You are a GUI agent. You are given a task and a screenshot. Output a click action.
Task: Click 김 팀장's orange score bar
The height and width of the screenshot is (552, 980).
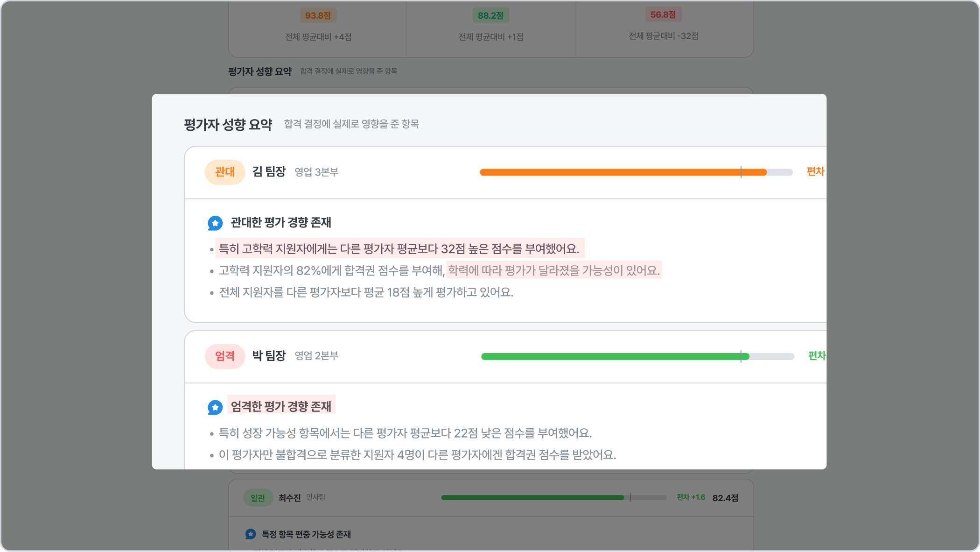(637, 172)
